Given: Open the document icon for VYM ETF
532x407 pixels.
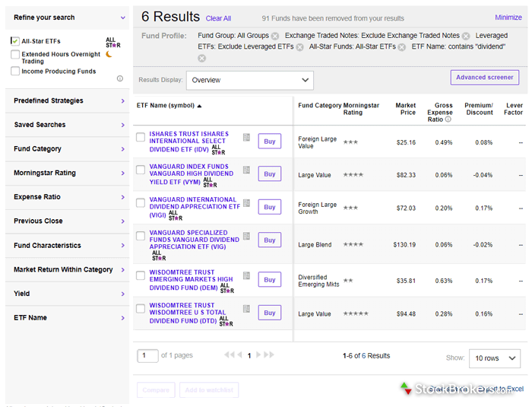Looking at the screenshot, I should tap(247, 170).
